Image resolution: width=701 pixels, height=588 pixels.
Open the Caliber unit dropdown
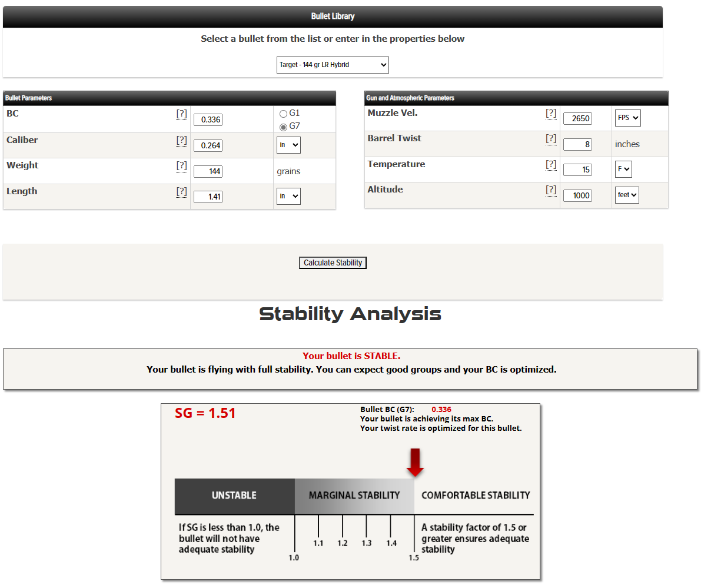[288, 145]
